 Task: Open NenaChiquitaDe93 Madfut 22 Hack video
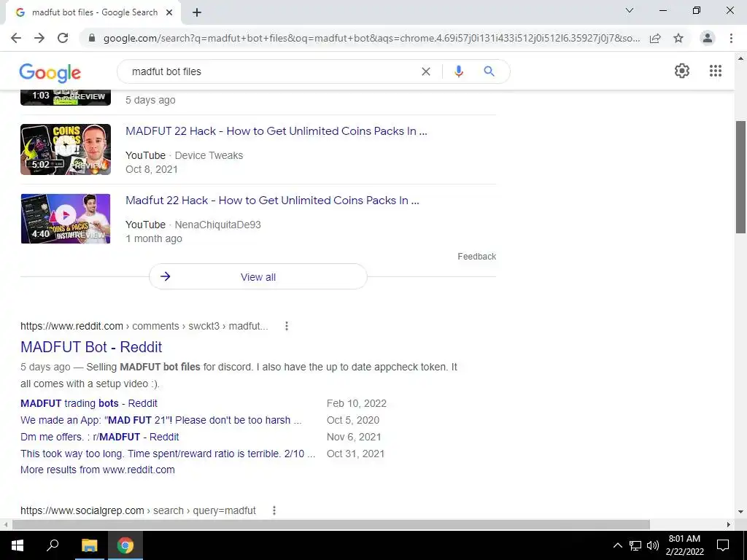[273, 201]
